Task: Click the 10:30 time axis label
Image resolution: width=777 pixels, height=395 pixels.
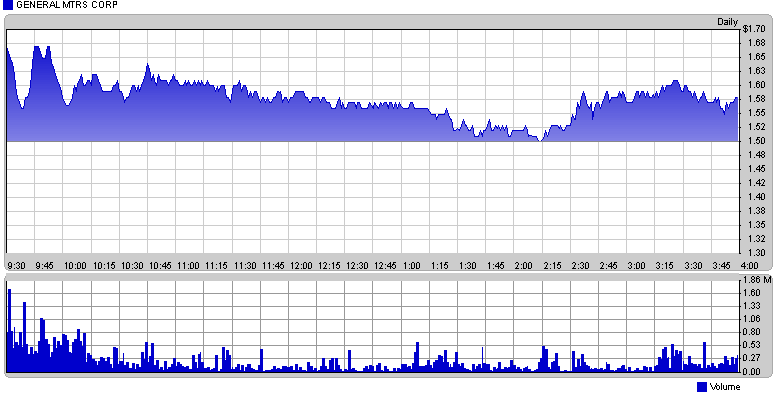Action: click(132, 266)
